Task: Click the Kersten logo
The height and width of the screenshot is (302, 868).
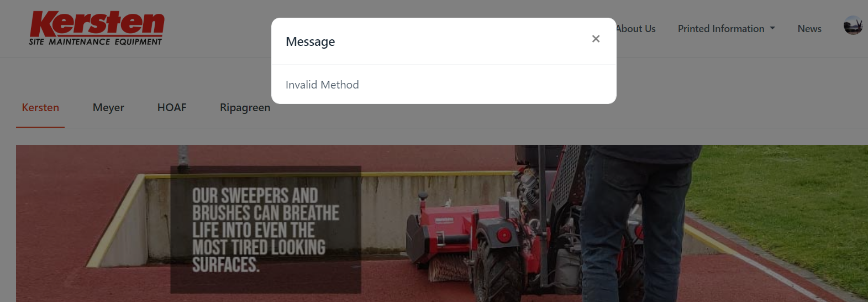Action: click(x=97, y=28)
